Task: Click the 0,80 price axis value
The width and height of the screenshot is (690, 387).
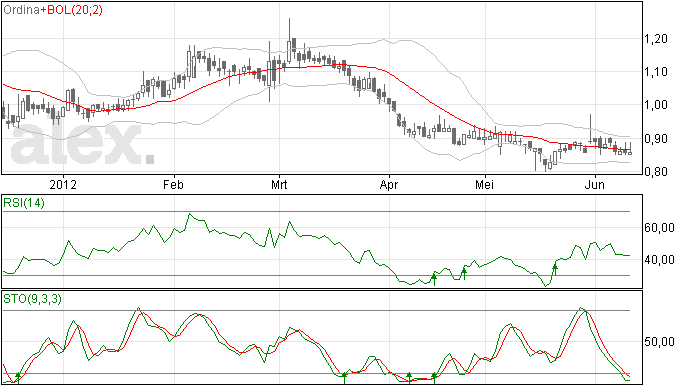Action: pos(656,172)
